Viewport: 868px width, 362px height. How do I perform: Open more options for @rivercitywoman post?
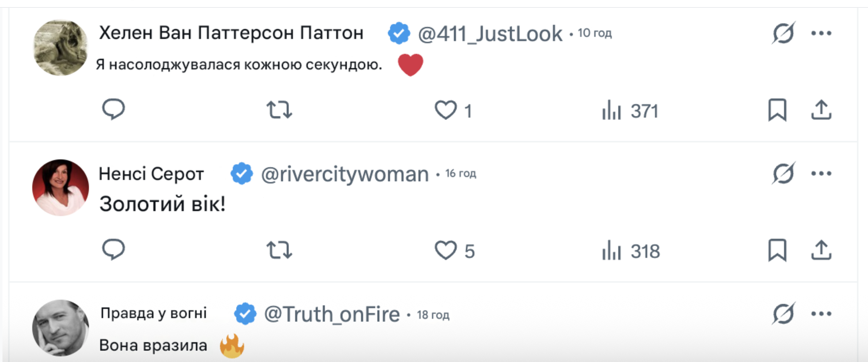(821, 174)
